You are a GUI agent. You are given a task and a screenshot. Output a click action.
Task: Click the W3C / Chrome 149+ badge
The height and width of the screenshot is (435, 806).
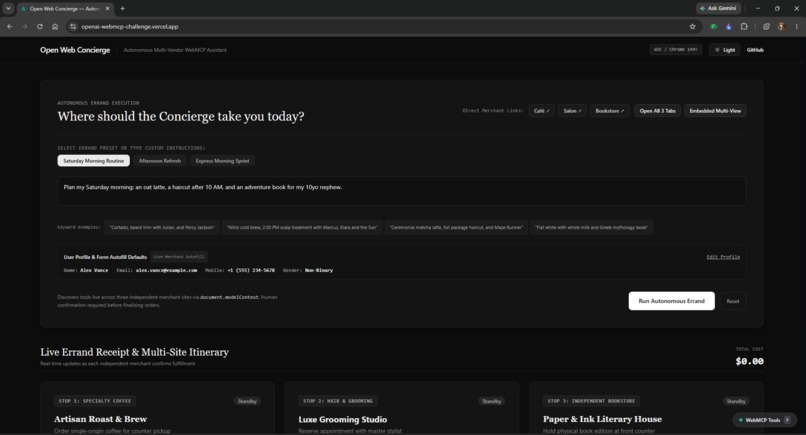675,50
